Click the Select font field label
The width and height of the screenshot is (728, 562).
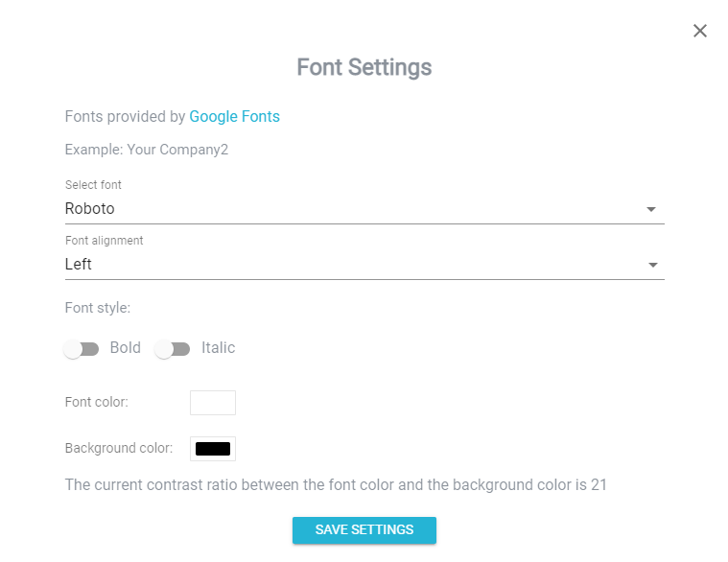(x=93, y=185)
